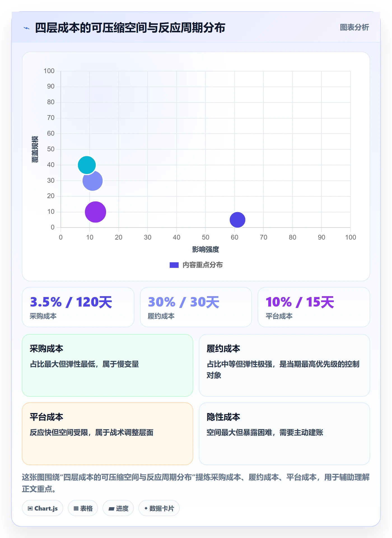392x538 pixels.
Task: Click the 表格 tag
Action: (83, 508)
